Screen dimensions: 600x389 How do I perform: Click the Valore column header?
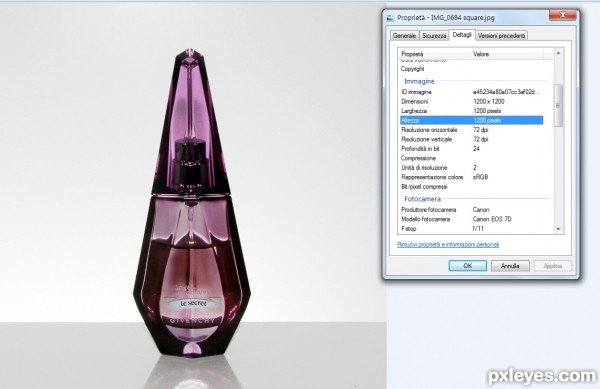(506, 54)
